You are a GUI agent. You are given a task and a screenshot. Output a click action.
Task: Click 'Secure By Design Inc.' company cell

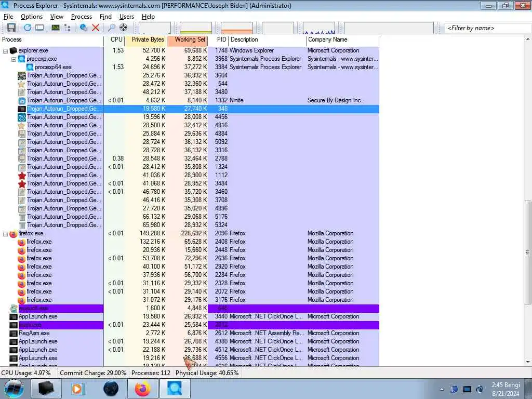click(335, 100)
